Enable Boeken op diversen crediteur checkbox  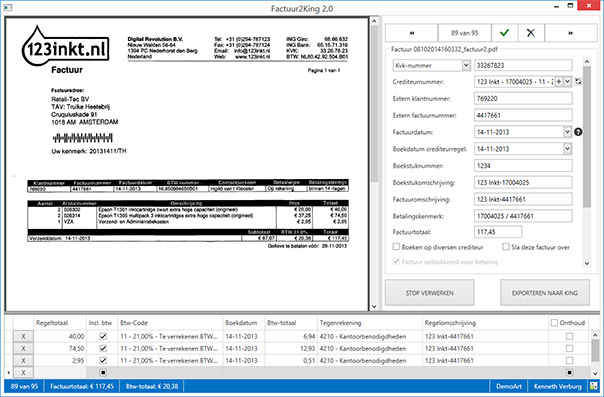[396, 246]
